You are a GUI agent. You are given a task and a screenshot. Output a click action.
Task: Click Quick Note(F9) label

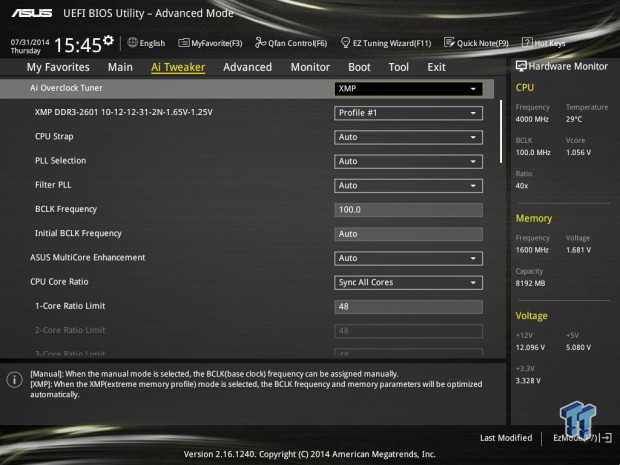click(482, 43)
